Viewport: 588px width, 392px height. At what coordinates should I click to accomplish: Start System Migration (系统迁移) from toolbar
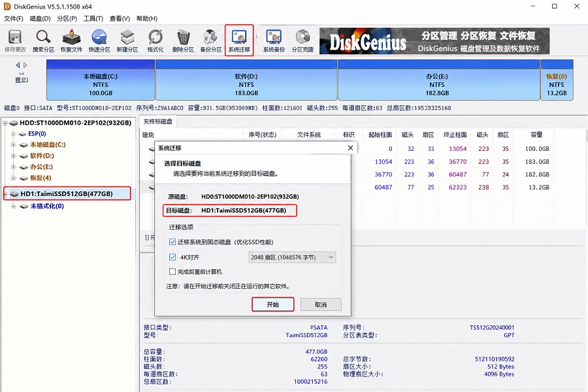pos(239,41)
